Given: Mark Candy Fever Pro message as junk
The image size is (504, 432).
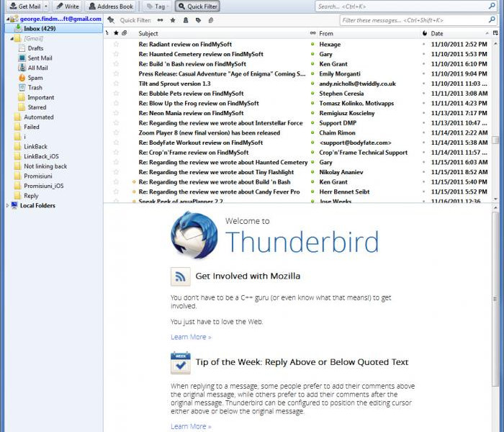Looking at the screenshot, I should tap(423, 192).
